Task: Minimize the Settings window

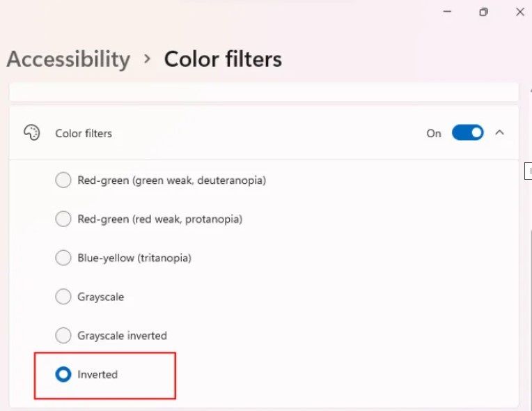Action: tap(448, 12)
